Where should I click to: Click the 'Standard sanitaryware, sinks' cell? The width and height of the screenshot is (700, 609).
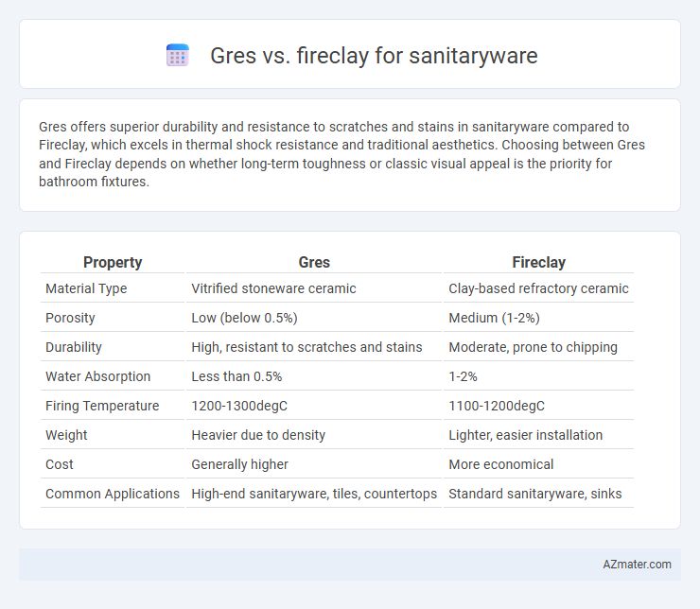(534, 494)
